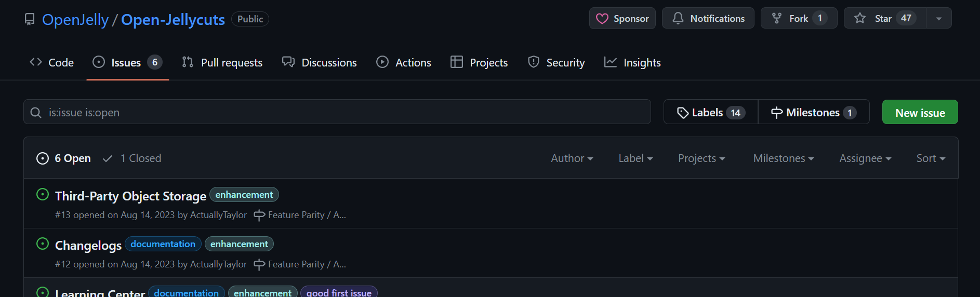
Task: Open the Security tab
Action: pyautogui.click(x=556, y=62)
